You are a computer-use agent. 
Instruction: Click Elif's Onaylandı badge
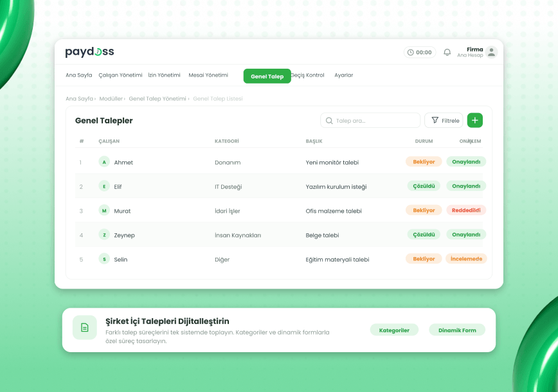466,186
